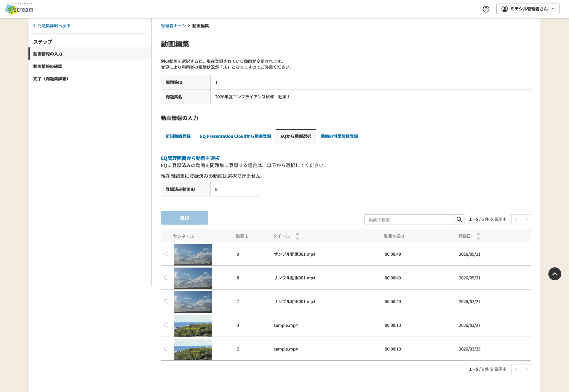Click the user avatar icon in the header
This screenshot has width=569, height=392.
click(x=504, y=9)
